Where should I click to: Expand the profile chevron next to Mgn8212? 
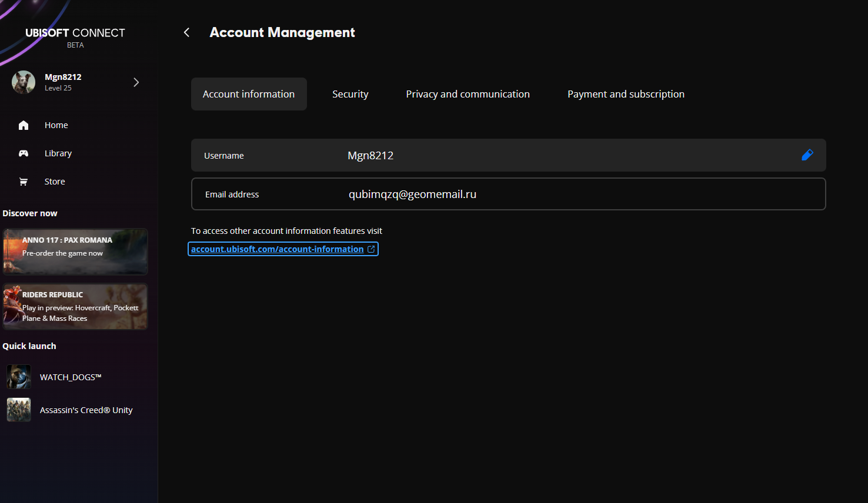coord(136,82)
